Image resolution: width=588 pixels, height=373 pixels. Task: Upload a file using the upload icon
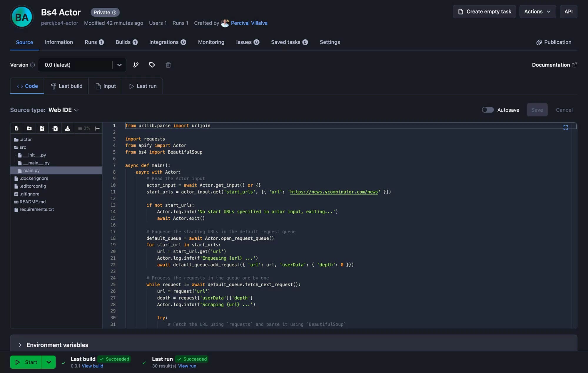pyautogui.click(x=42, y=128)
